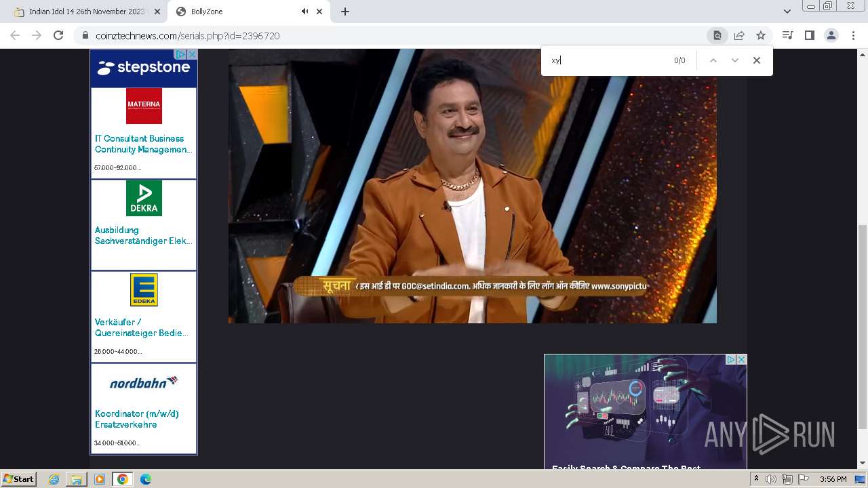Open the Windows Start menu

tap(18, 479)
